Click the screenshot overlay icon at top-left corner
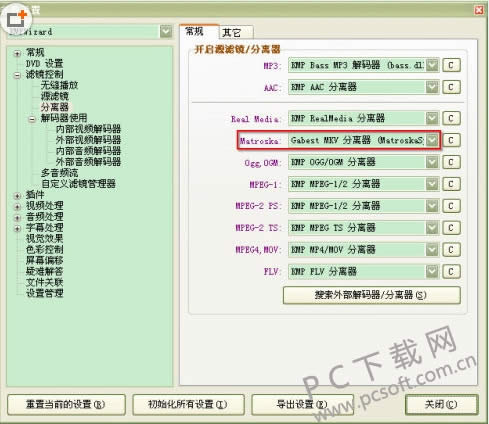This screenshot has width=489, height=424. click(17, 19)
